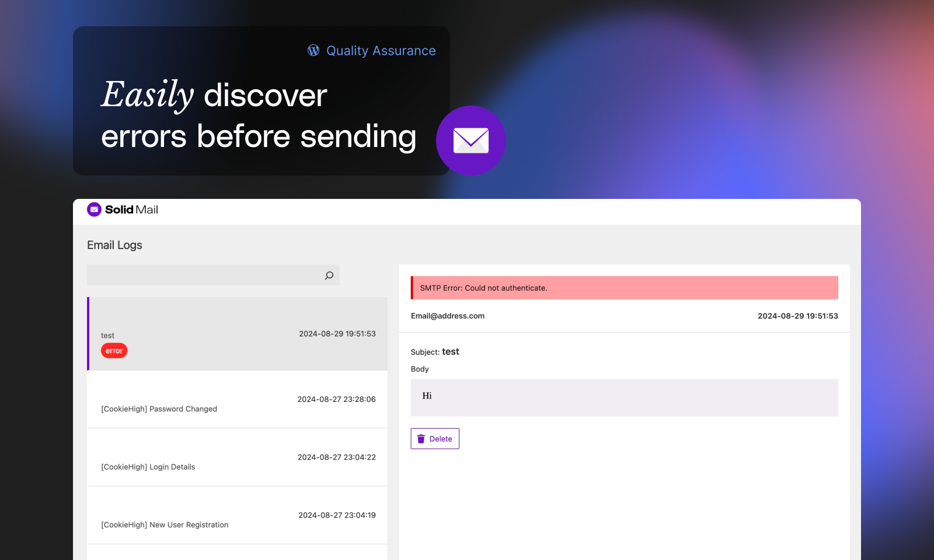Screen dimensions: 934x560
Task: Click the email body box containing 'Hi'
Action: tap(624, 398)
